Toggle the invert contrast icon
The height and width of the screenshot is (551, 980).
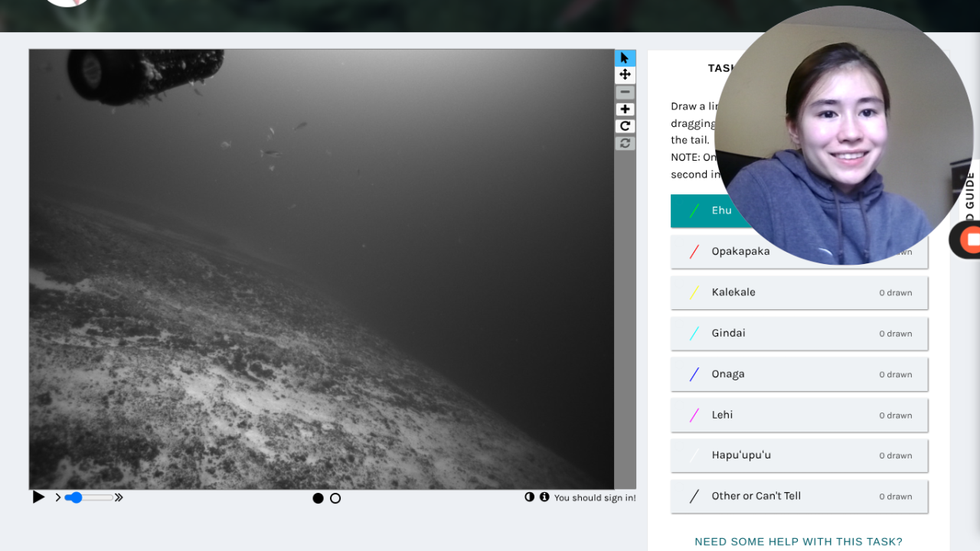click(x=529, y=497)
